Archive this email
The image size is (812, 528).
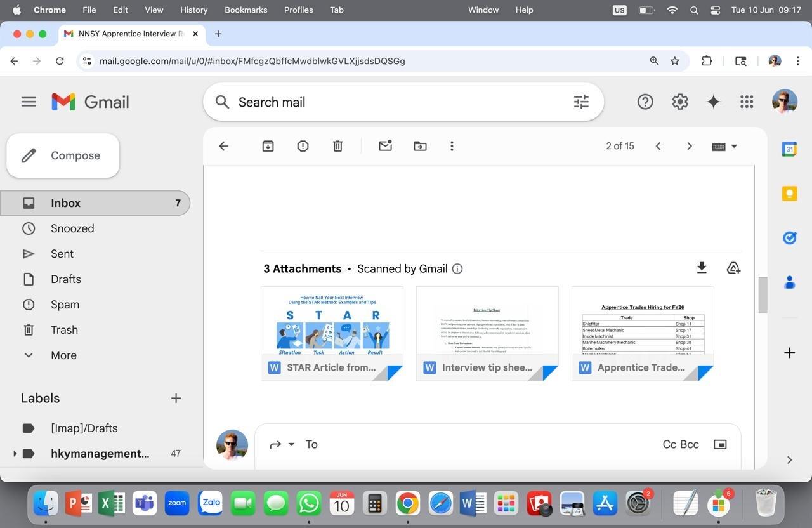point(268,146)
